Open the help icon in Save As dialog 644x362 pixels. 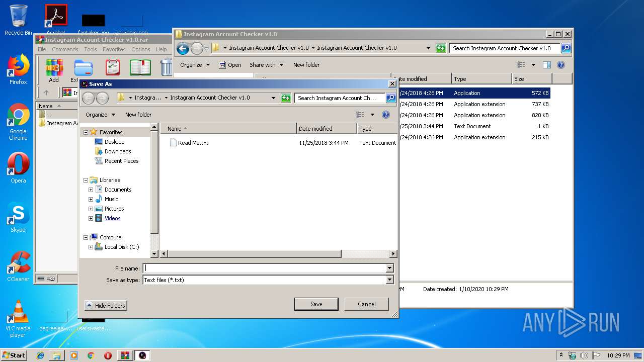(x=386, y=115)
